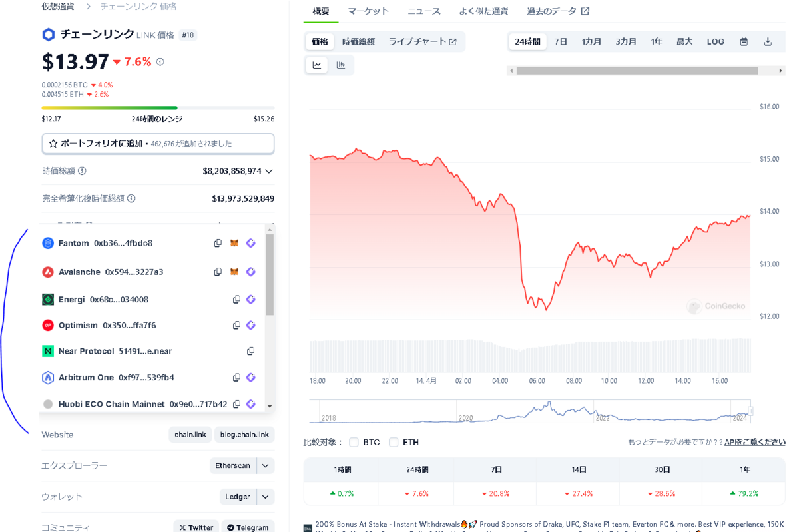
Task: Open the Twitter community link
Action: (x=196, y=527)
